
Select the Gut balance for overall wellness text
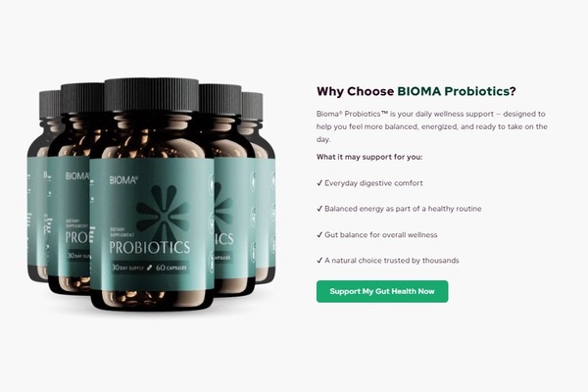pyautogui.click(x=381, y=235)
